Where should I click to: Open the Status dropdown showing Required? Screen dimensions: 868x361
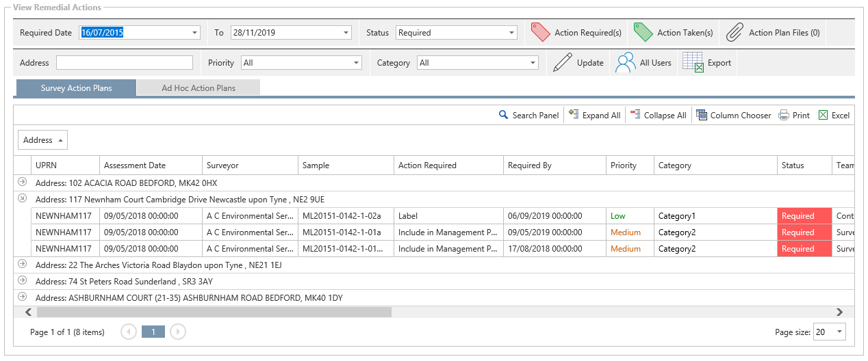[511, 33]
